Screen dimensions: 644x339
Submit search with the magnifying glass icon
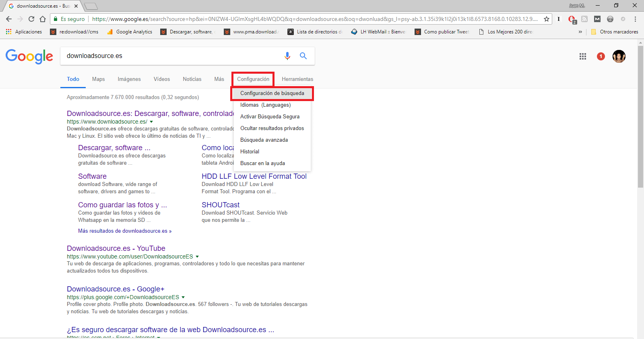303,56
